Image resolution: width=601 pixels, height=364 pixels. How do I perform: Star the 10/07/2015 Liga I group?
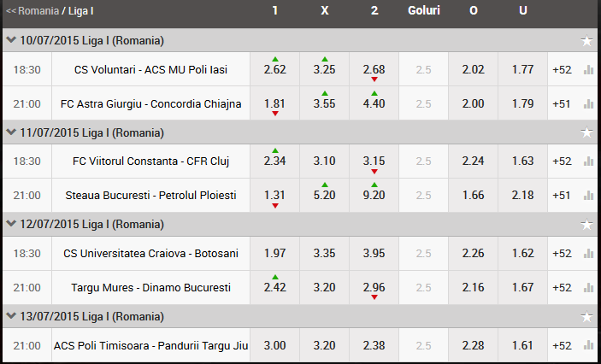pyautogui.click(x=586, y=40)
